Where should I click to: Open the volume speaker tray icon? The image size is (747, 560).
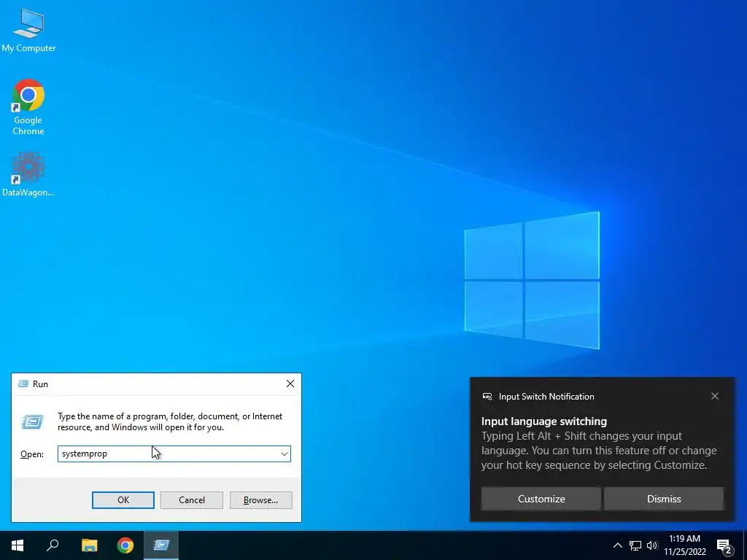(x=652, y=545)
